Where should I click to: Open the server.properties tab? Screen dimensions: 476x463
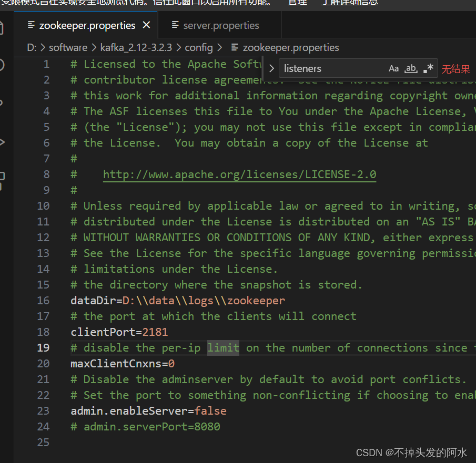[221, 25]
